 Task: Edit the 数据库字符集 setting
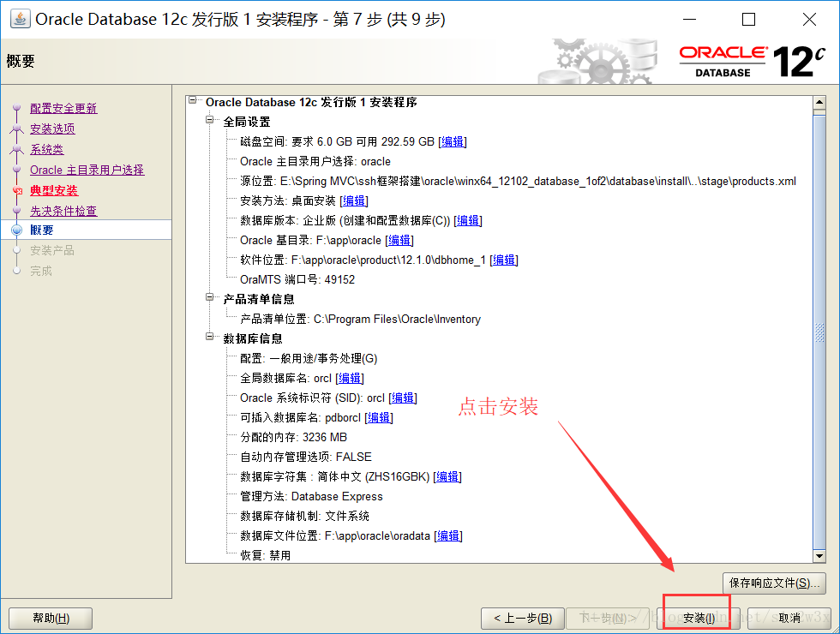tap(447, 477)
